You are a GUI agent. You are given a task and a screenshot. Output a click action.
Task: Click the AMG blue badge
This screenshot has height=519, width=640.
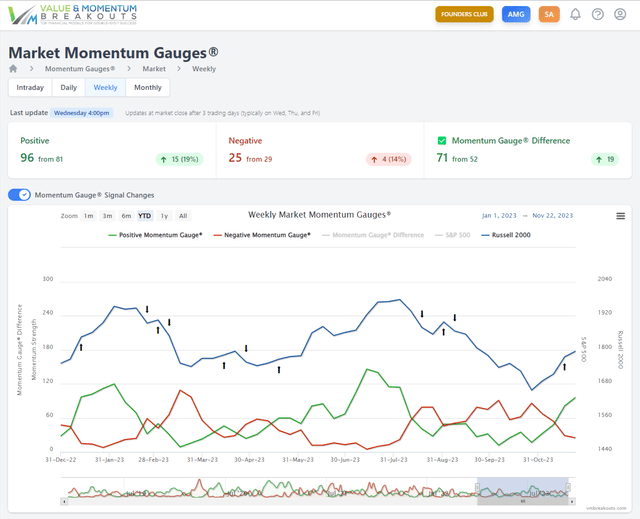(515, 14)
